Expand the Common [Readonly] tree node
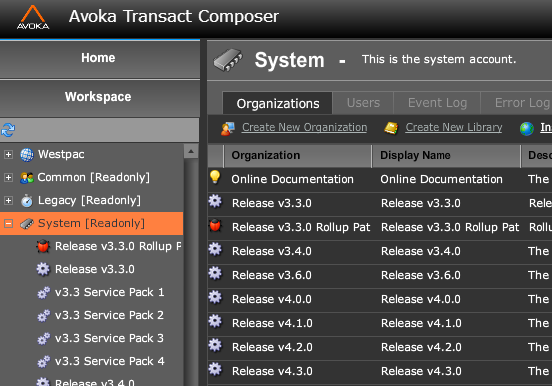Screen dimensions: 552x386 pyautogui.click(x=8, y=178)
